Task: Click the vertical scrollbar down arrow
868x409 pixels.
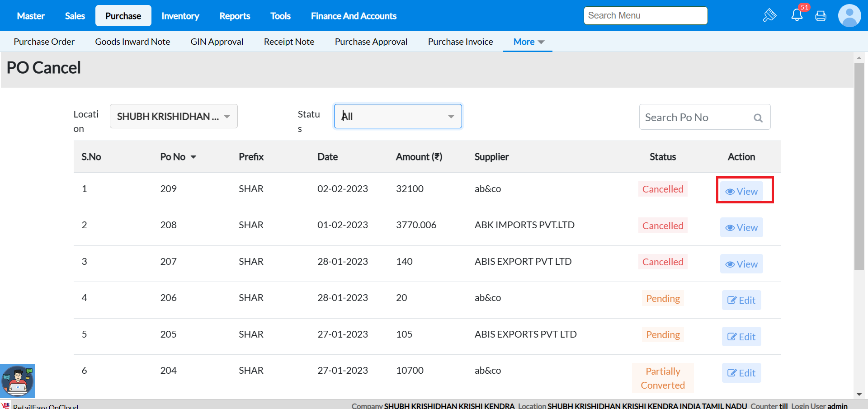Action: [x=859, y=395]
